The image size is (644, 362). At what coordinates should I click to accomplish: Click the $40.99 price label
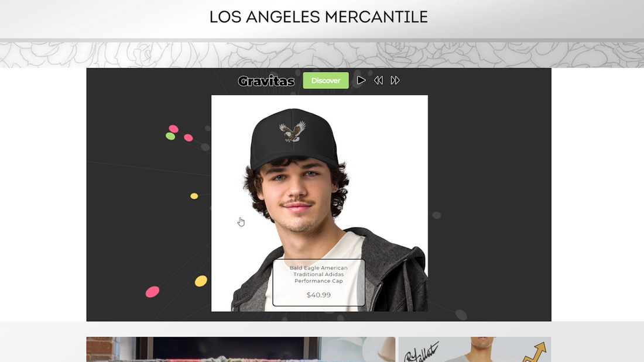click(318, 295)
